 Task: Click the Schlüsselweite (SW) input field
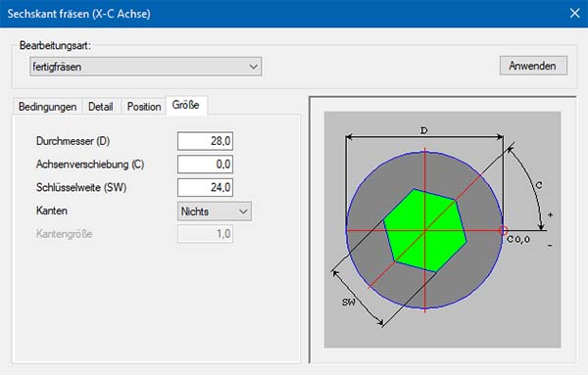(205, 187)
